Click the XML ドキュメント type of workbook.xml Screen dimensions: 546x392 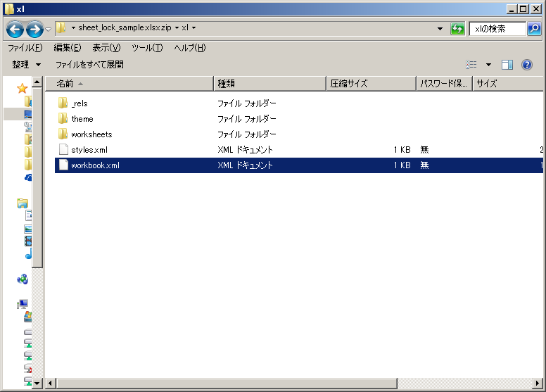coord(245,165)
